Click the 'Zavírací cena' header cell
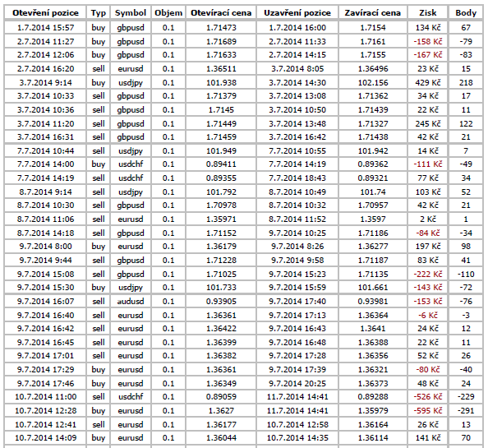488x448 pixels. click(x=372, y=13)
